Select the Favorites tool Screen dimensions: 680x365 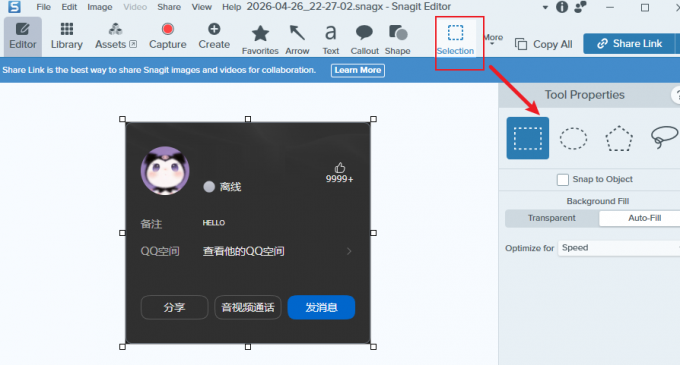click(x=260, y=40)
